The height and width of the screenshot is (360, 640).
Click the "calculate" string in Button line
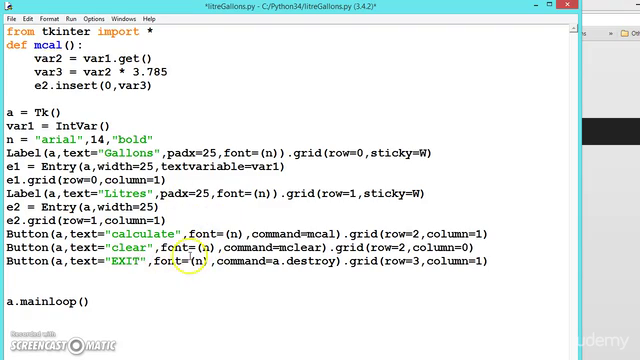[x=143, y=233]
